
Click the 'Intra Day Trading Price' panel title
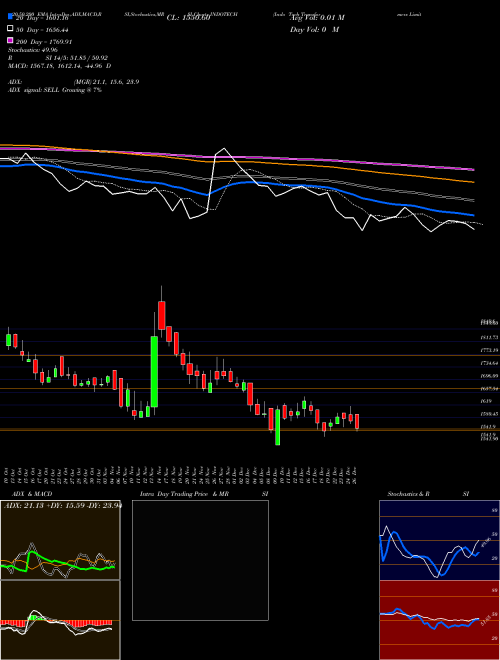coord(174,494)
